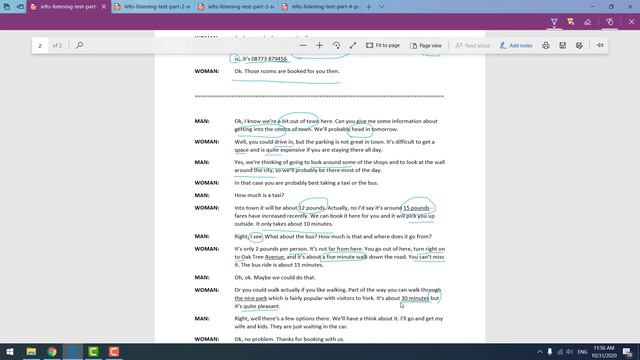The height and width of the screenshot is (360, 640).
Task: Open the red Camtasia recorder taskbar app
Action: pyautogui.click(x=114, y=351)
